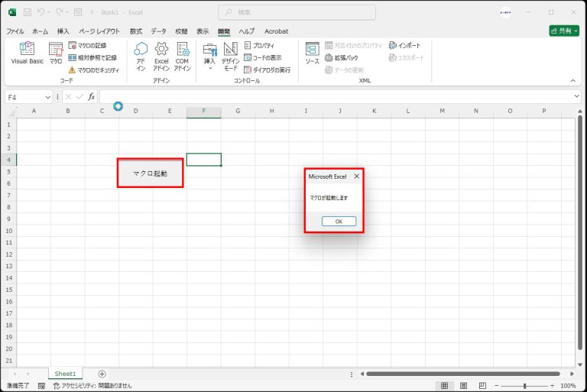
Task: Switch to the Sheet1 tab
Action: click(x=65, y=374)
